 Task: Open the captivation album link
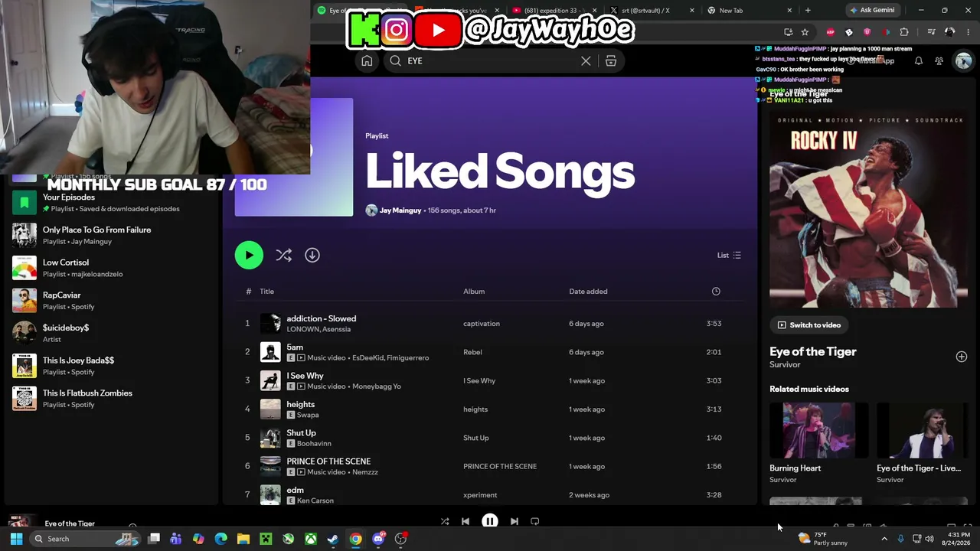[x=482, y=324]
